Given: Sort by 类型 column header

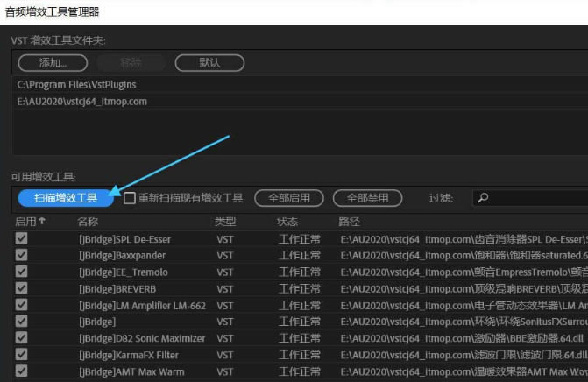Looking at the screenshot, I should click(x=225, y=222).
